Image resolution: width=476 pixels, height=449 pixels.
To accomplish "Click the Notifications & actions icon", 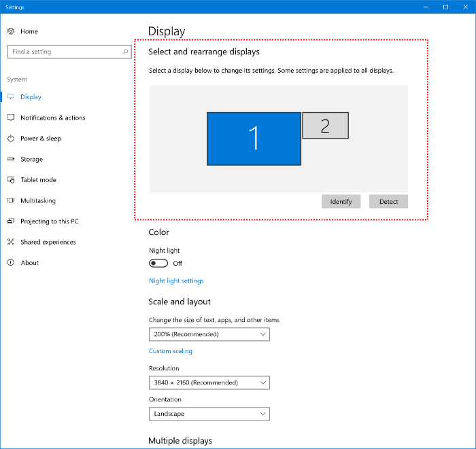I will pyautogui.click(x=11, y=118).
